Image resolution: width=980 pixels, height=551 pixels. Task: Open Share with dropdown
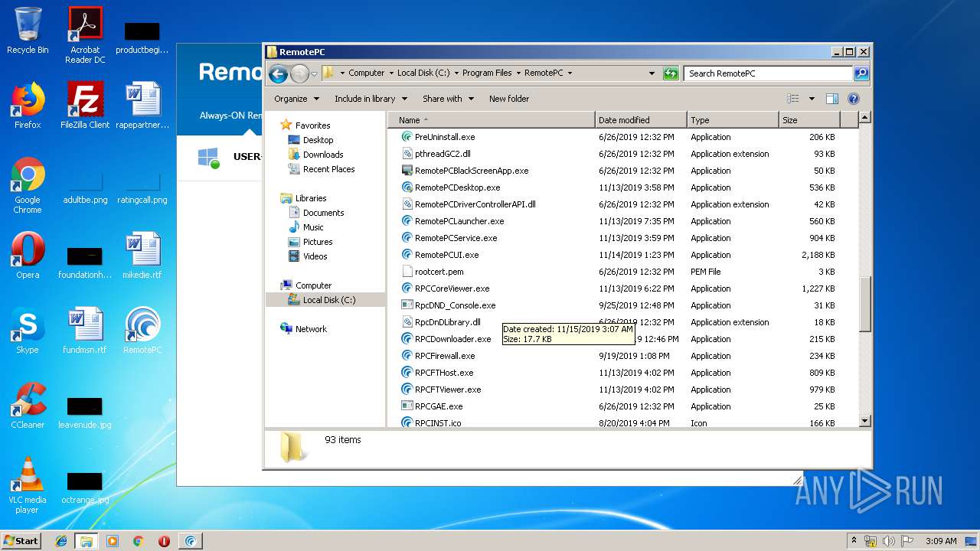pyautogui.click(x=448, y=99)
